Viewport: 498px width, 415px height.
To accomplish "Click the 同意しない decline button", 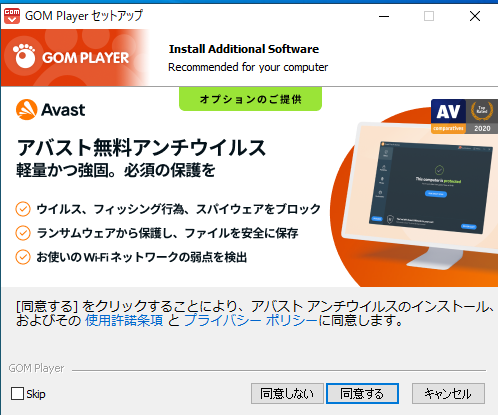I will (x=287, y=394).
